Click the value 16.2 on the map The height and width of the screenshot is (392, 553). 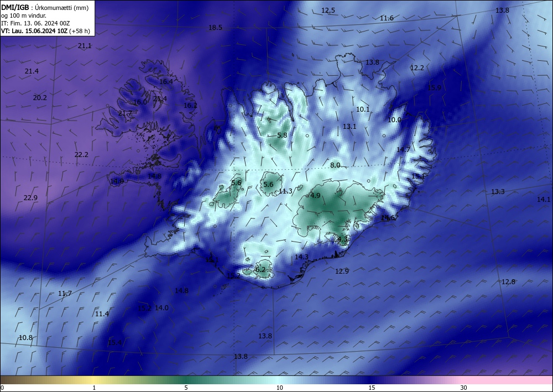pyautogui.click(x=190, y=106)
